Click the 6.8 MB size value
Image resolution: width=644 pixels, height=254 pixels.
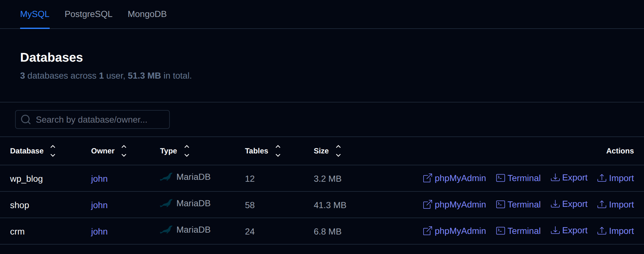[327, 232]
